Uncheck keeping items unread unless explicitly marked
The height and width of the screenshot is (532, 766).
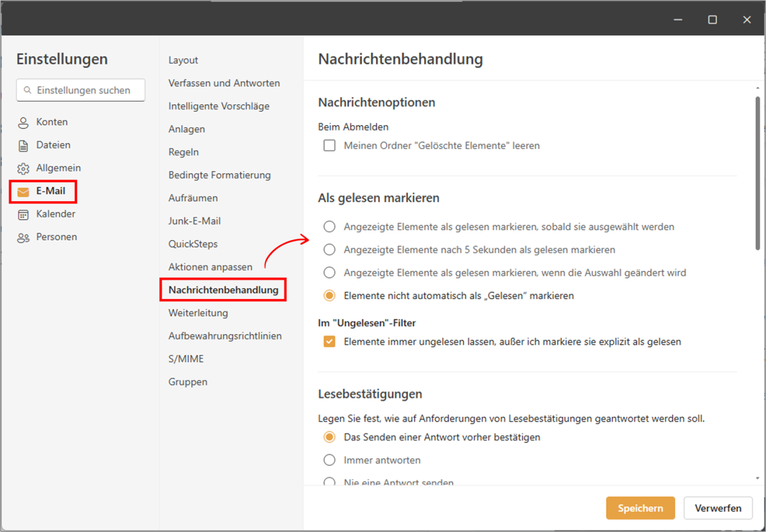(329, 341)
